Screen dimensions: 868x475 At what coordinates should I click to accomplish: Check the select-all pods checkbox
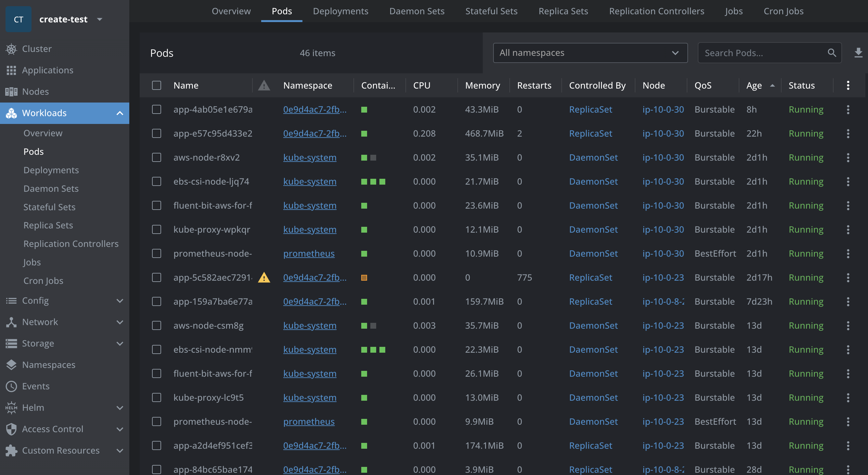click(x=156, y=86)
